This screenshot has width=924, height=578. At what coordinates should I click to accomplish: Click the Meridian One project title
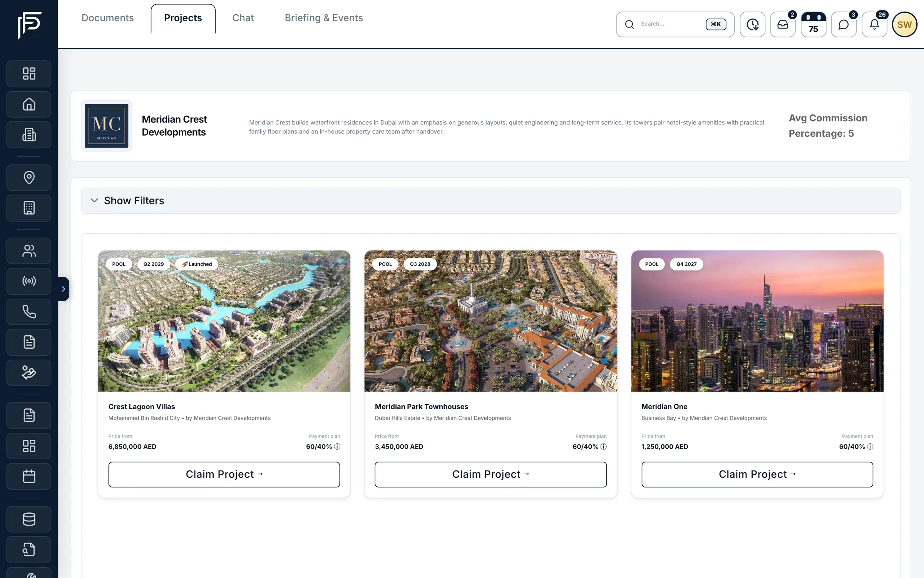point(664,407)
